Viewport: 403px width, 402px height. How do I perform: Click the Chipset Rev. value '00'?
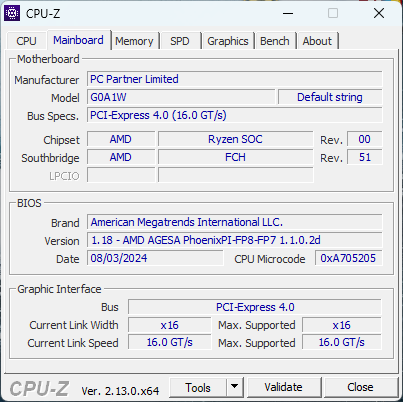point(365,139)
